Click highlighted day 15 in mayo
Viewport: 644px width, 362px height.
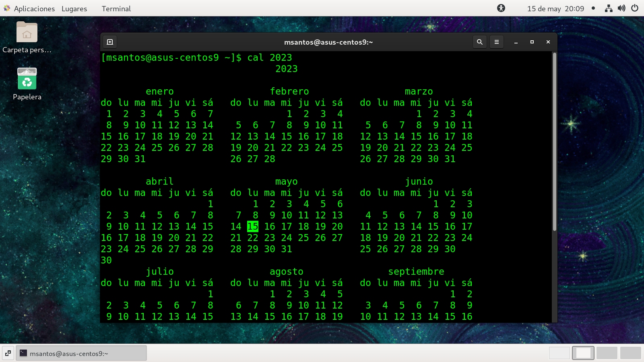click(253, 226)
